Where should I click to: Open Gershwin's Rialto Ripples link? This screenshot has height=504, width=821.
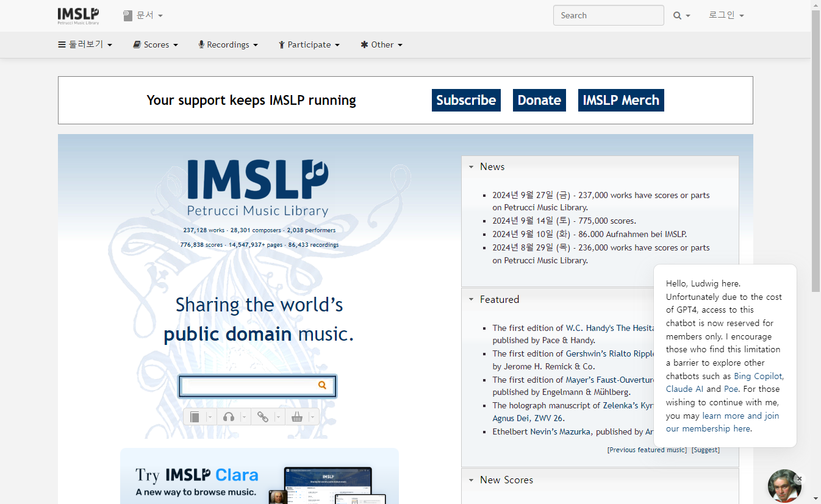tap(609, 353)
